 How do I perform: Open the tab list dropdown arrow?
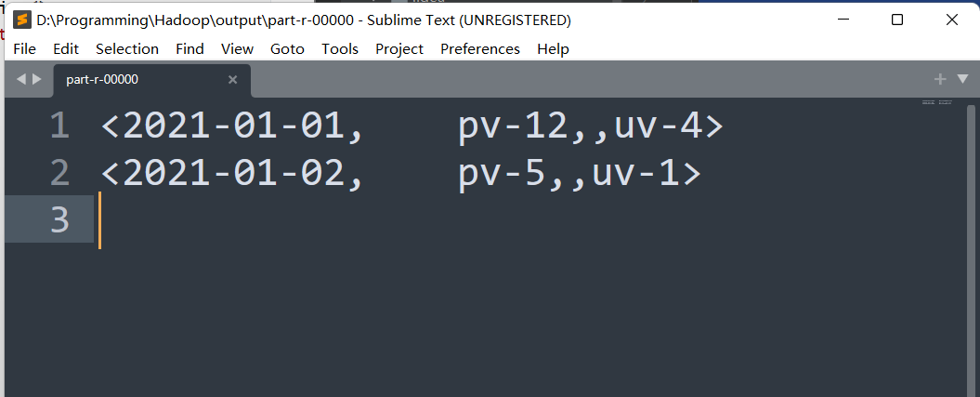[962, 79]
